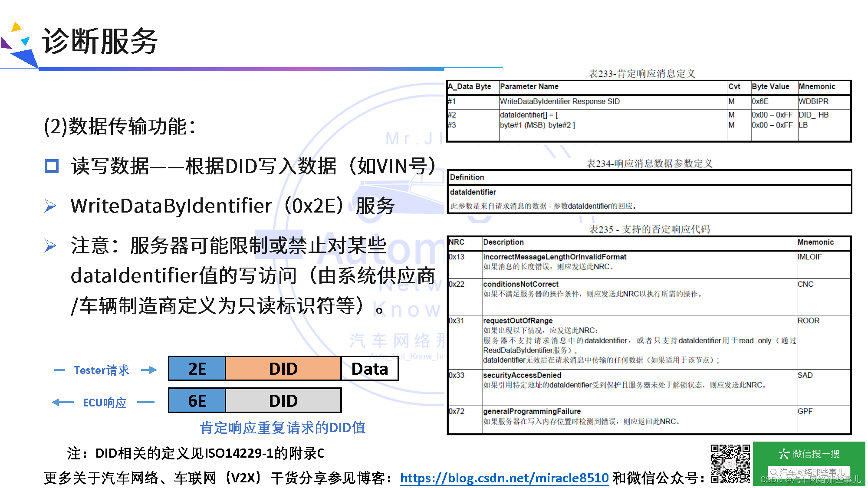The height and width of the screenshot is (488, 868).
Task: Click the white Data block
Action: tap(369, 369)
